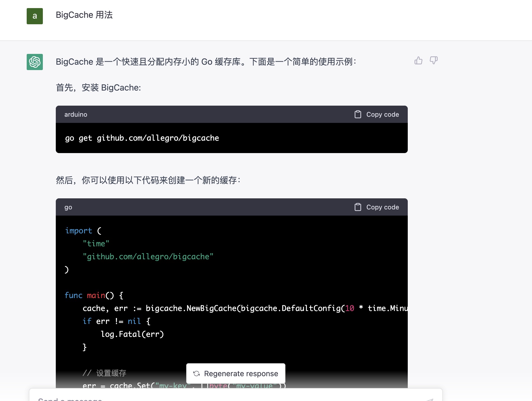This screenshot has width=532, height=401.
Task: Click the comment '// 设置缓存'
Action: (105, 373)
